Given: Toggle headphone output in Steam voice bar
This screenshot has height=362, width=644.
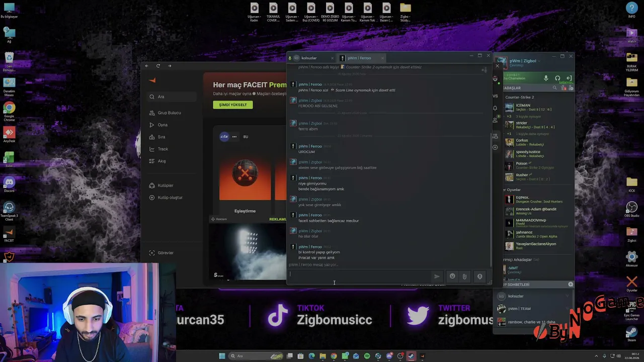Looking at the screenshot, I should click(557, 78).
